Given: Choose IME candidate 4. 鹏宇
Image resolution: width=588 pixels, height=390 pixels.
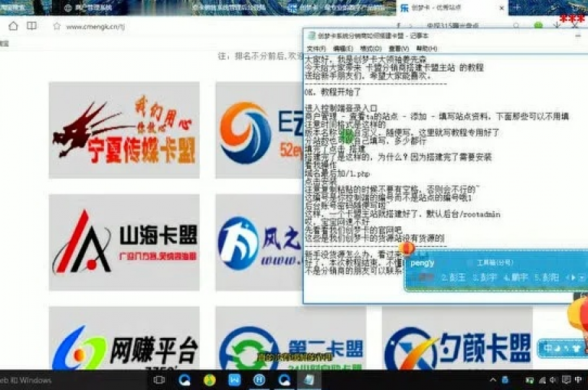Looking at the screenshot, I should click(515, 278).
